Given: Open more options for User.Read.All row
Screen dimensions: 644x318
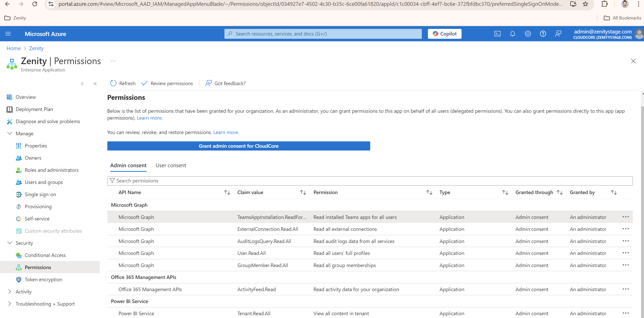Looking at the screenshot, I should tap(626, 253).
